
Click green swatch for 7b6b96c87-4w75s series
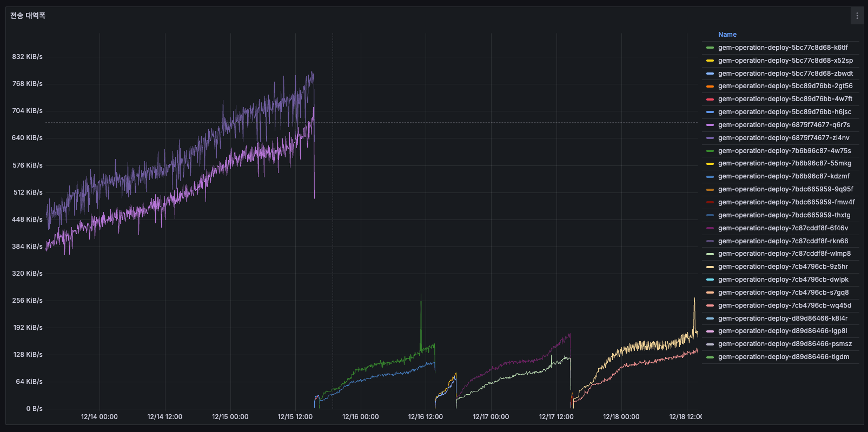tap(710, 151)
